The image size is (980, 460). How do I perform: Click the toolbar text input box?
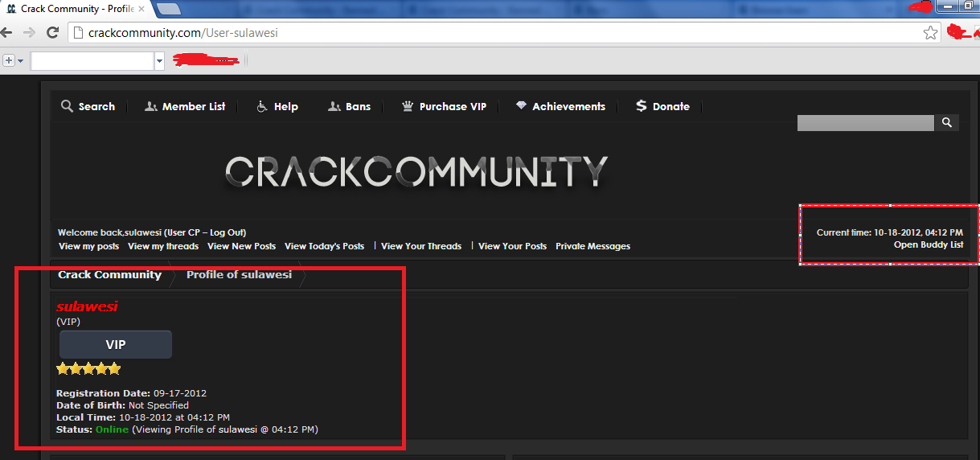tap(92, 61)
